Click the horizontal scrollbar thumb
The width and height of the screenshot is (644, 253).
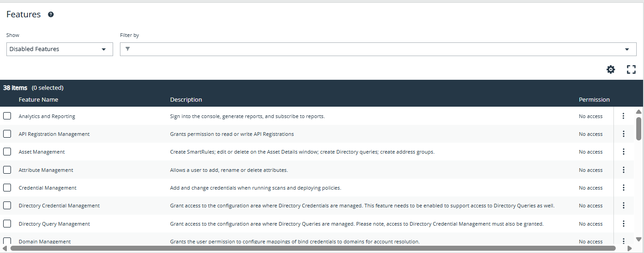[312, 248]
